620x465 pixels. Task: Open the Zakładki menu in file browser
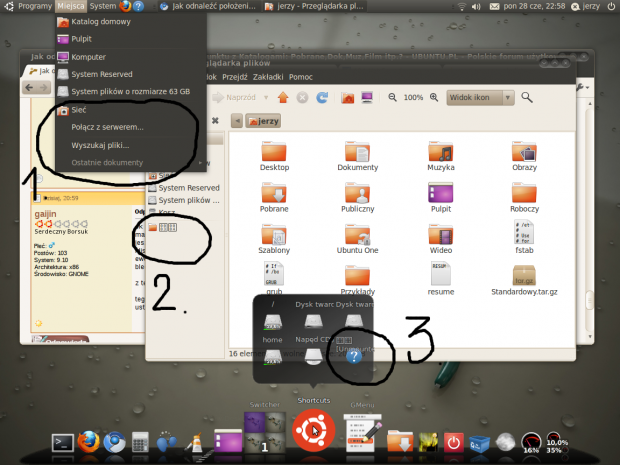(x=268, y=77)
